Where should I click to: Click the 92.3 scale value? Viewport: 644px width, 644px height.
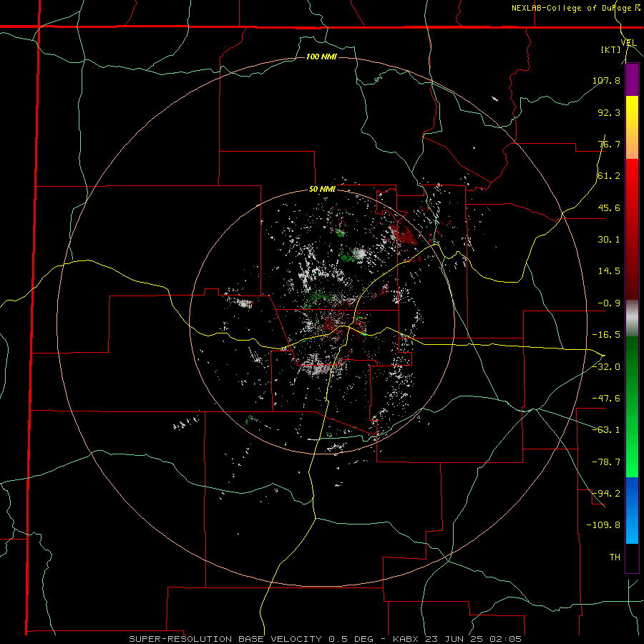coord(609,112)
